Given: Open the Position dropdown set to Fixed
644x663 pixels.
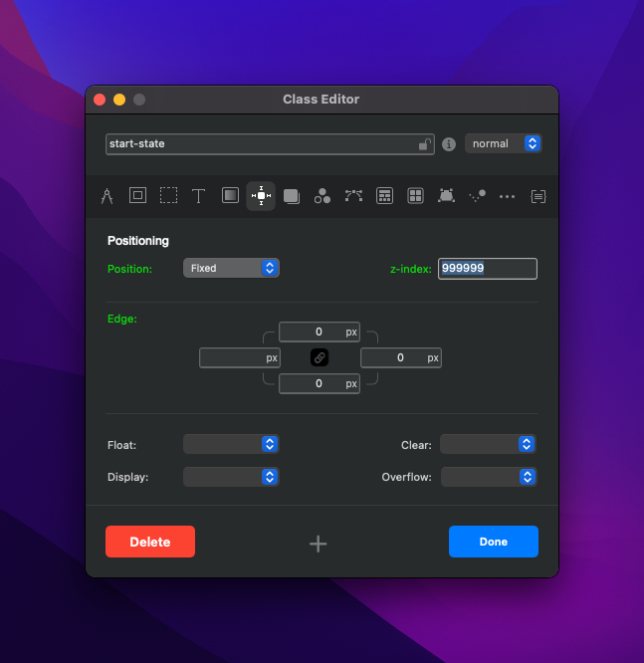Looking at the screenshot, I should pos(231,268).
